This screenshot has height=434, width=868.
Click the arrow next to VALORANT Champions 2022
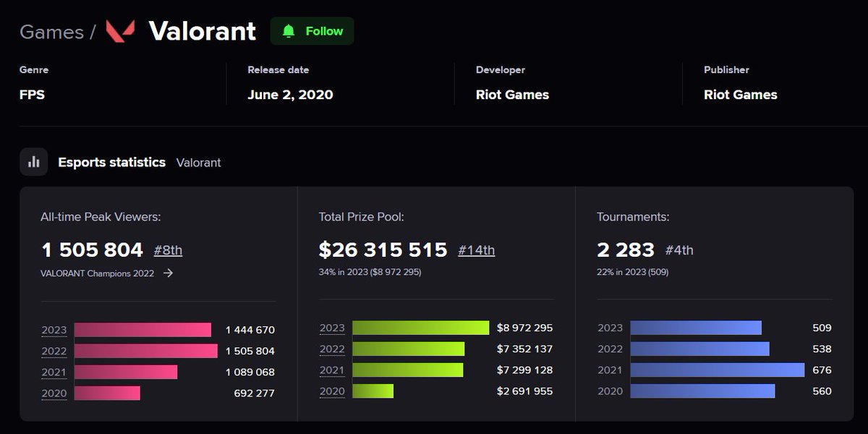pyautogui.click(x=168, y=273)
